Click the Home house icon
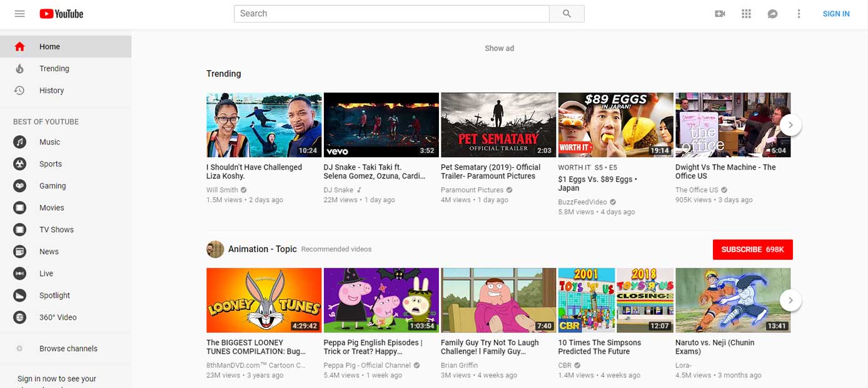Viewport: 868px width, 388px height. click(19, 46)
